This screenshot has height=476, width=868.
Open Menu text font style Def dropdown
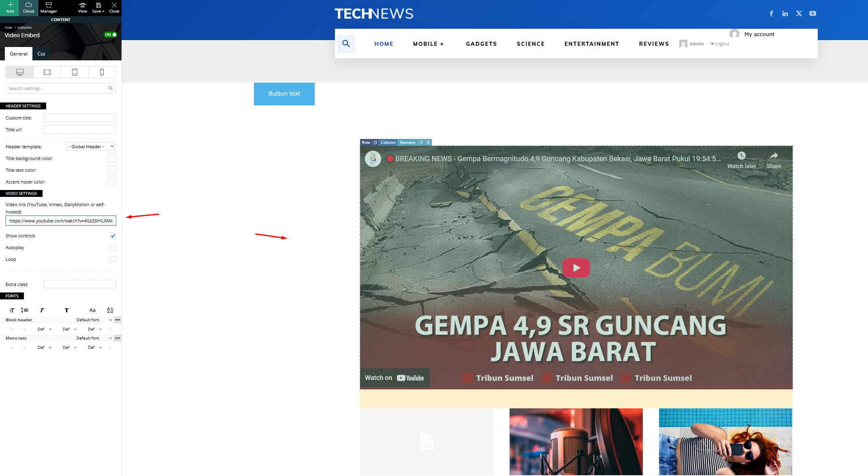pos(45,348)
